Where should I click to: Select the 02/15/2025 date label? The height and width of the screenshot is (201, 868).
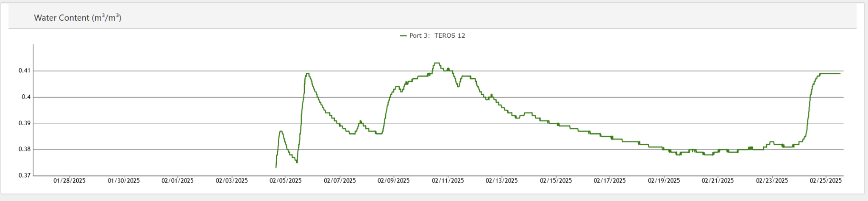556,181
